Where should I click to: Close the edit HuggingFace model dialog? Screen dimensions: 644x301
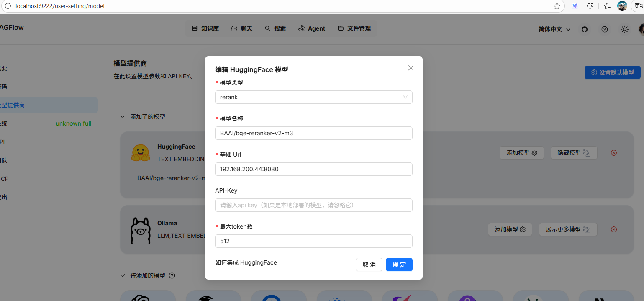click(x=411, y=68)
